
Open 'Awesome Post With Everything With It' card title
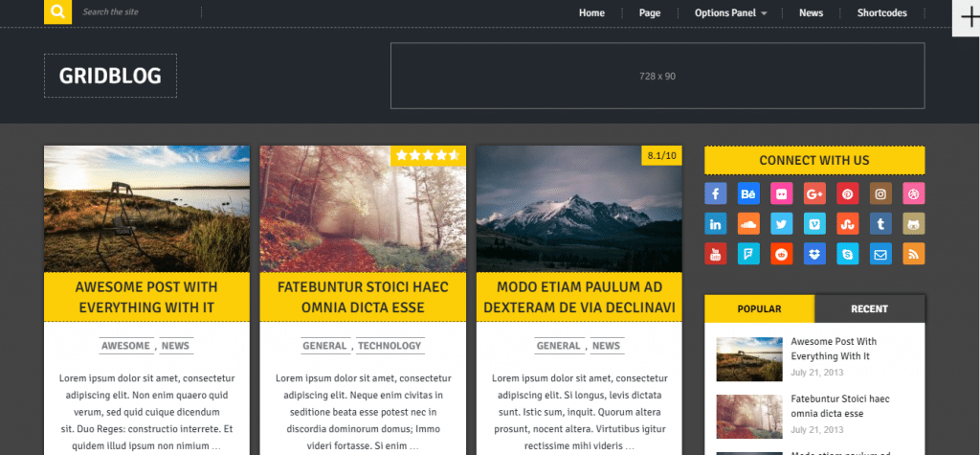[146, 297]
